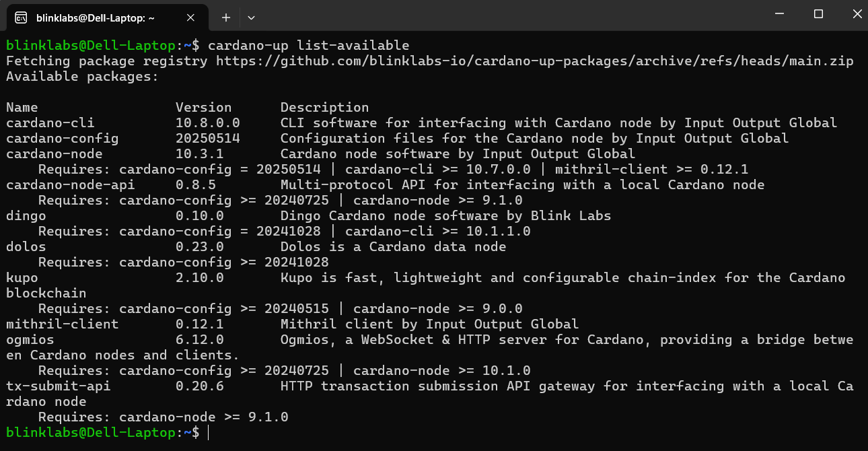
Task: Click the cardano-node-api package name
Action: click(71, 185)
